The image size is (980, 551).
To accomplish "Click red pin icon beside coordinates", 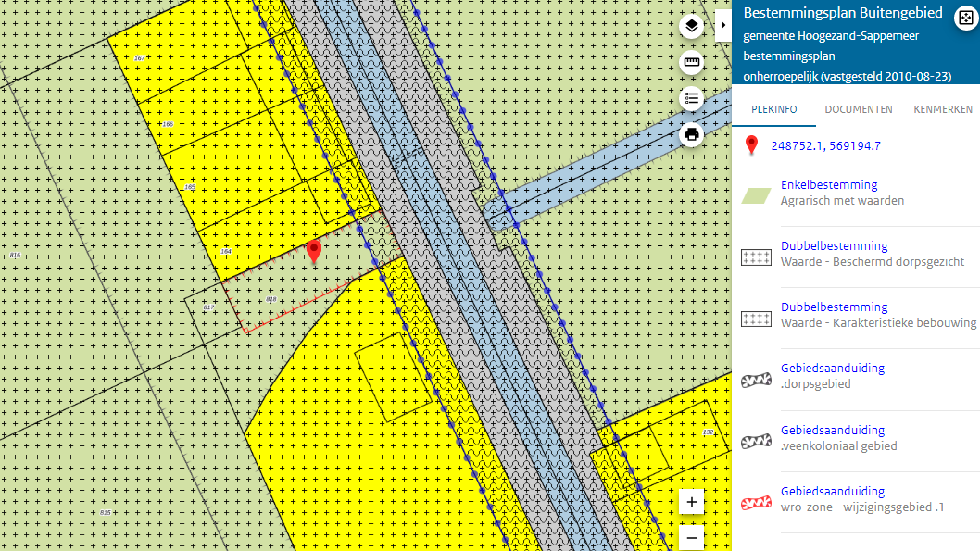I will tap(751, 145).
